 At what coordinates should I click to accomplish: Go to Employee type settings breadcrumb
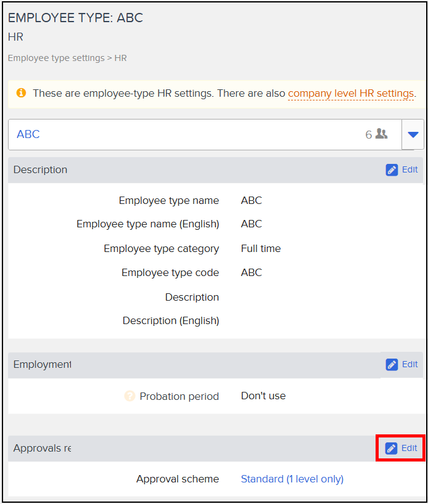56,58
